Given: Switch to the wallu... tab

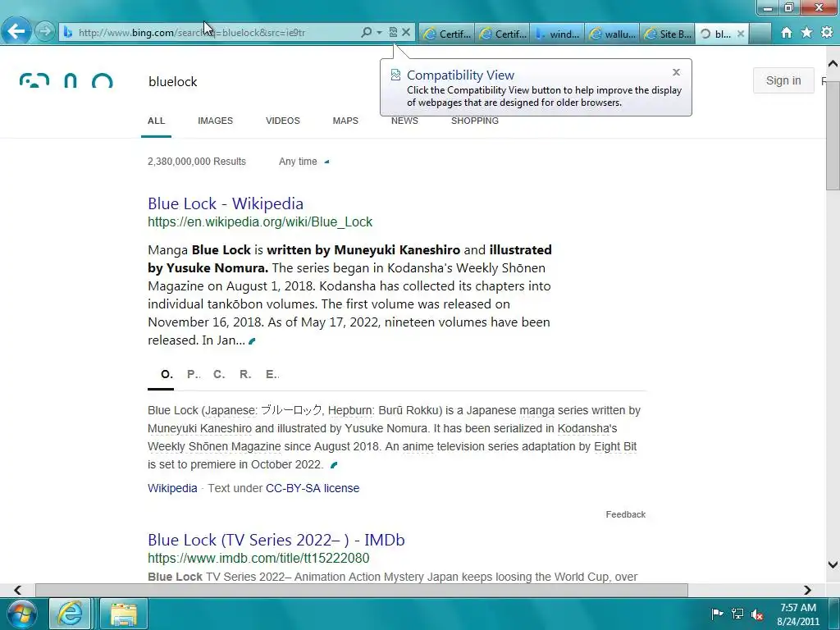Looking at the screenshot, I should click(613, 34).
